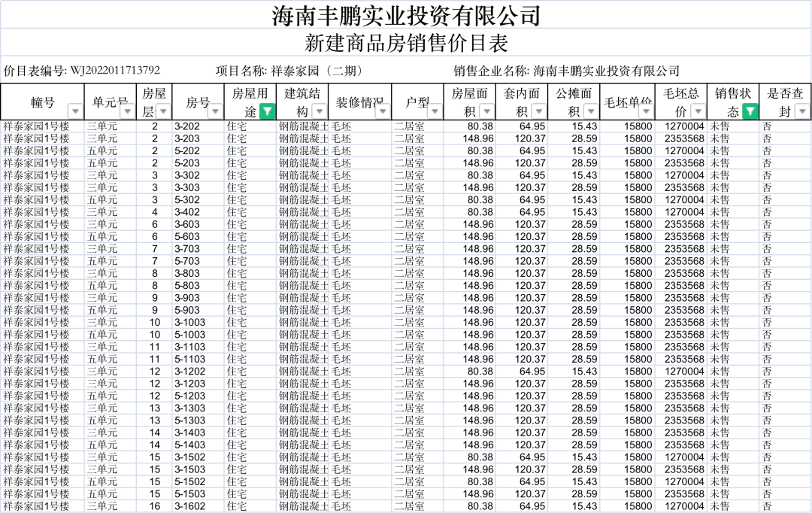Select room number cell 3-1602
The height and width of the screenshot is (513, 812).
pos(198,506)
